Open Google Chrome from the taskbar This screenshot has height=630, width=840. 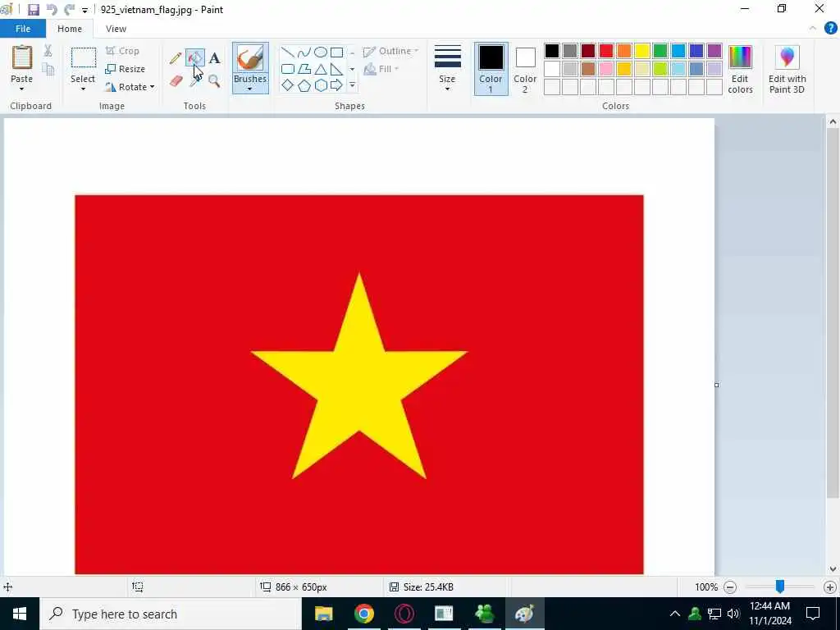363,614
